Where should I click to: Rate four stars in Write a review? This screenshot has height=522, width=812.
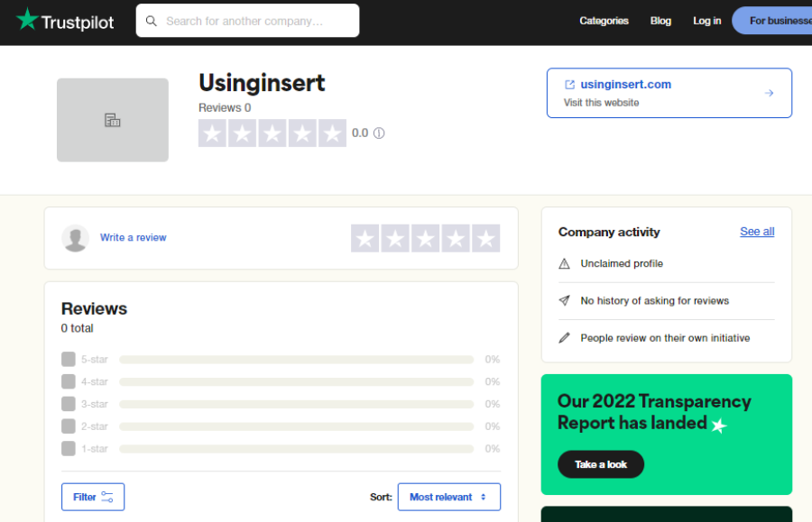(x=456, y=239)
